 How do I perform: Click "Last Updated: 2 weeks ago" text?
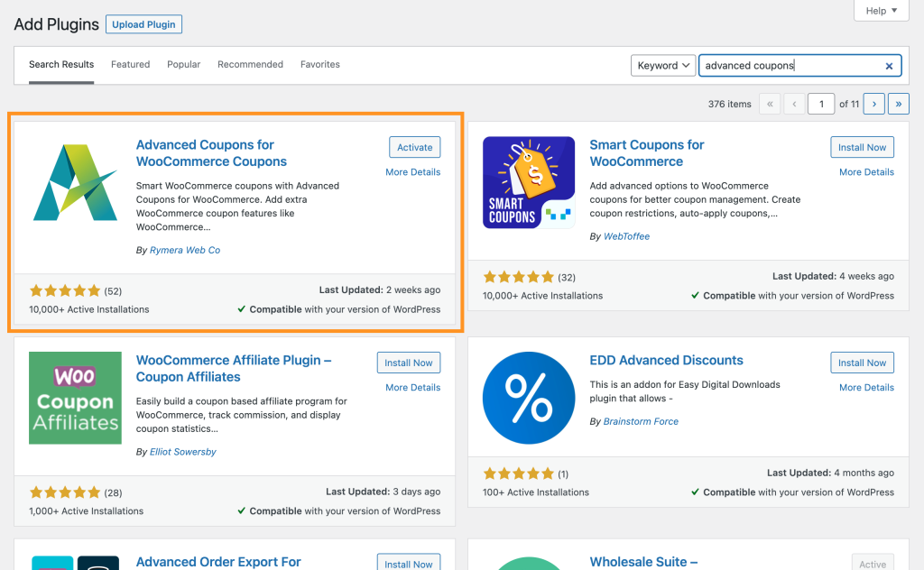click(x=380, y=290)
